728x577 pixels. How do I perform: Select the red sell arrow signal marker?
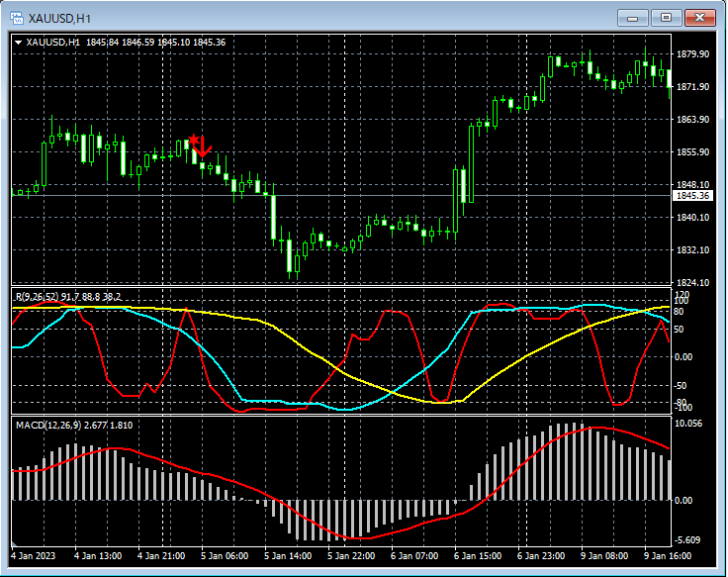(x=201, y=145)
